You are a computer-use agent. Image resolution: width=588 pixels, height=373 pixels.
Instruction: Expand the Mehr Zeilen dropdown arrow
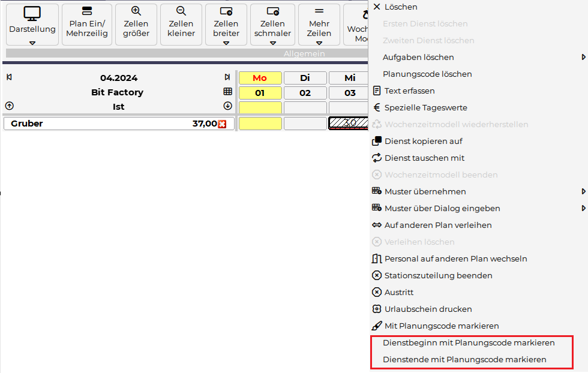(x=319, y=43)
